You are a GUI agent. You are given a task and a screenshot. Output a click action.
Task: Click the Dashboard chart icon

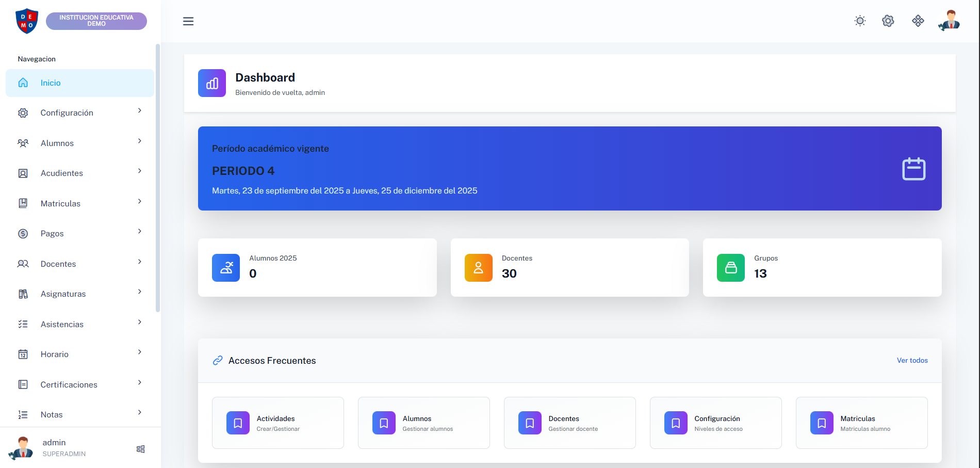(212, 83)
